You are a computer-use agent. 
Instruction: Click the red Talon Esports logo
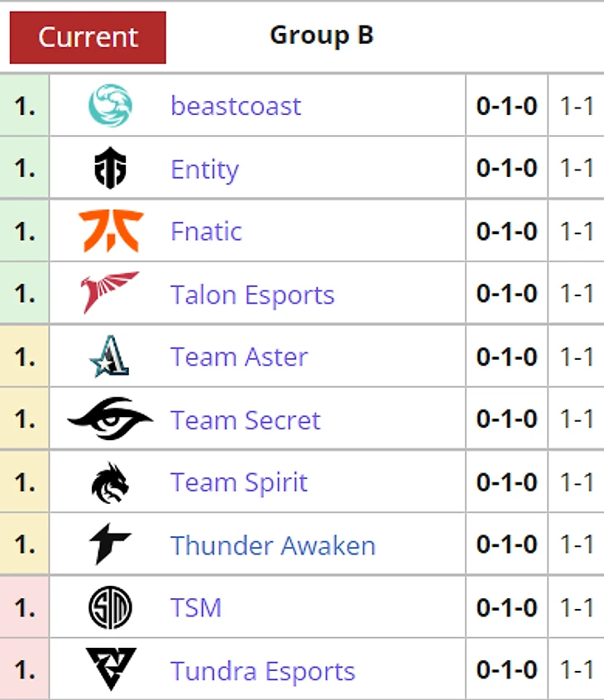pos(110,294)
